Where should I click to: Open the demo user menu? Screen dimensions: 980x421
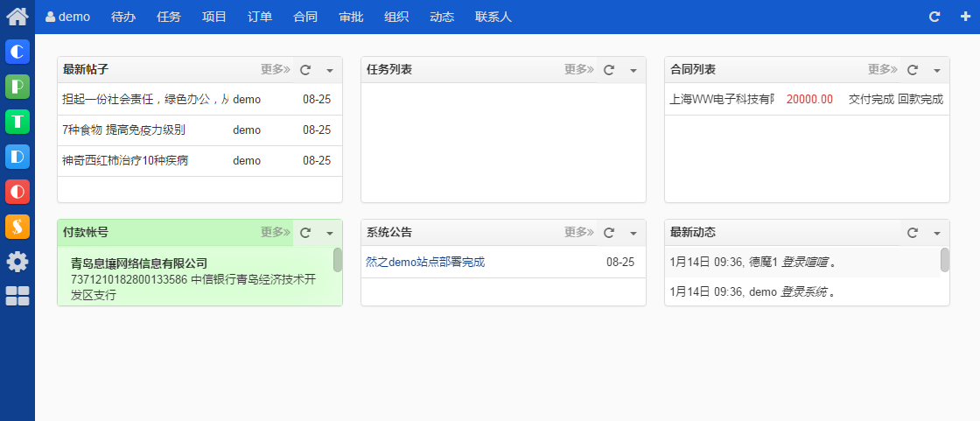(67, 17)
